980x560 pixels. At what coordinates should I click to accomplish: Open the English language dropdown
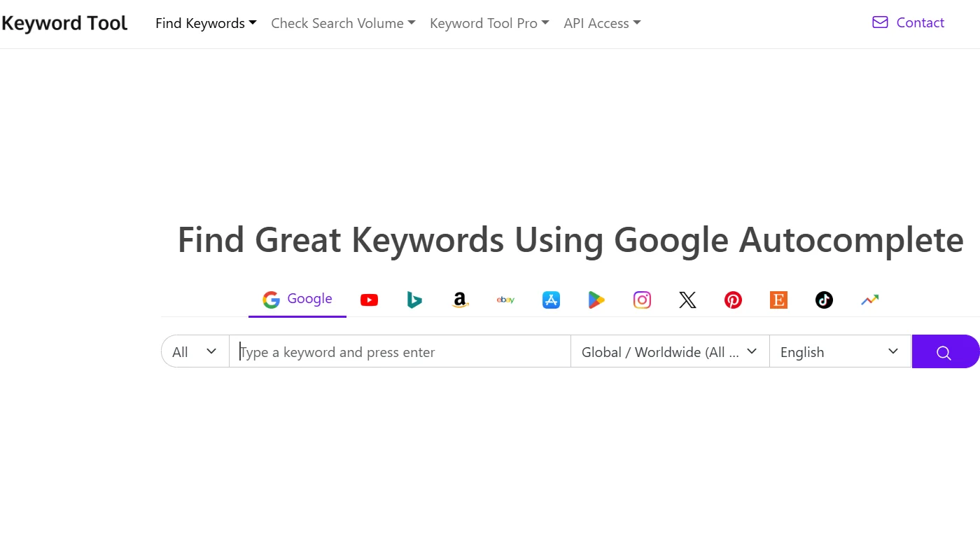click(840, 351)
